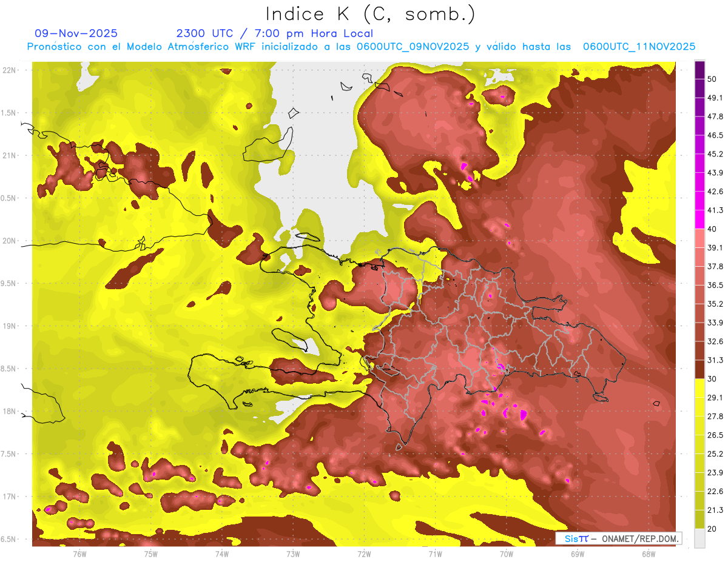This screenshot has width=728, height=562.
Task: Click the date label '09-Nov-2025'
Action: coord(76,33)
